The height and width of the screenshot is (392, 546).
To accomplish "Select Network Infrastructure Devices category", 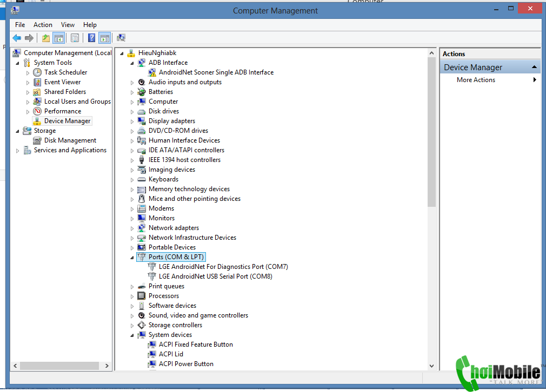I will click(x=192, y=238).
